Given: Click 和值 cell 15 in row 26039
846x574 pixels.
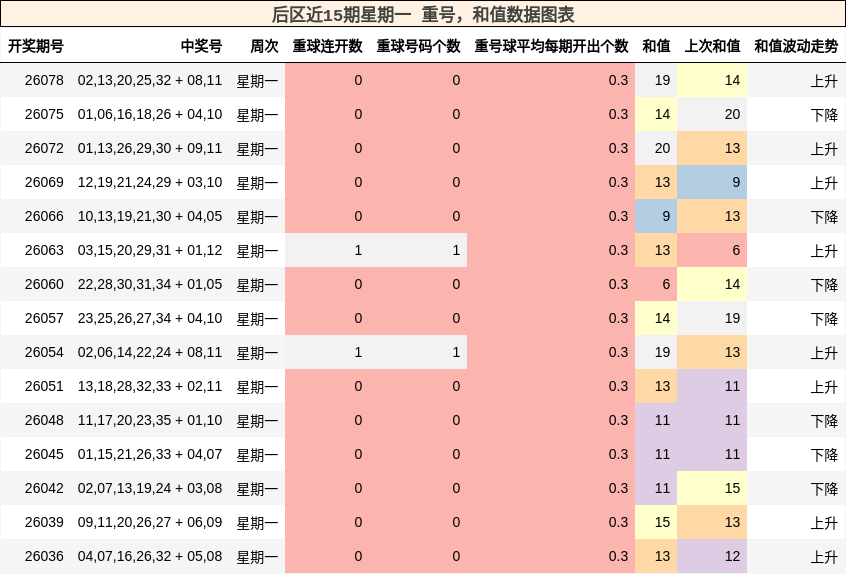Looking at the screenshot, I should (x=656, y=522).
